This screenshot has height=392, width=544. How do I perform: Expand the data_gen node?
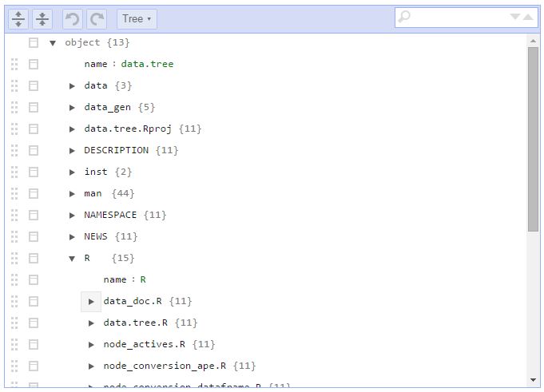[73, 107]
